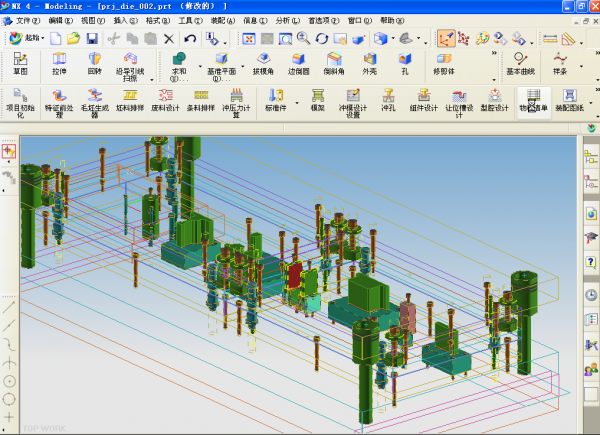Toggle the selection filter button in left sidebar
The width and height of the screenshot is (600, 435).
point(9,151)
